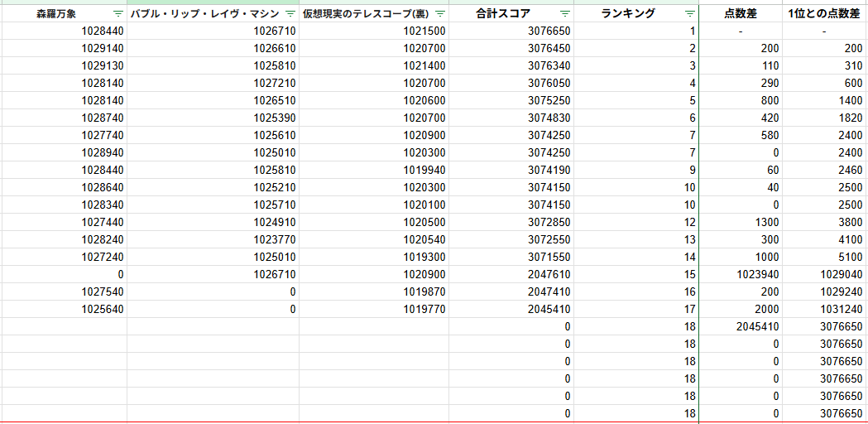Select the cell containing 1026610

point(213,48)
